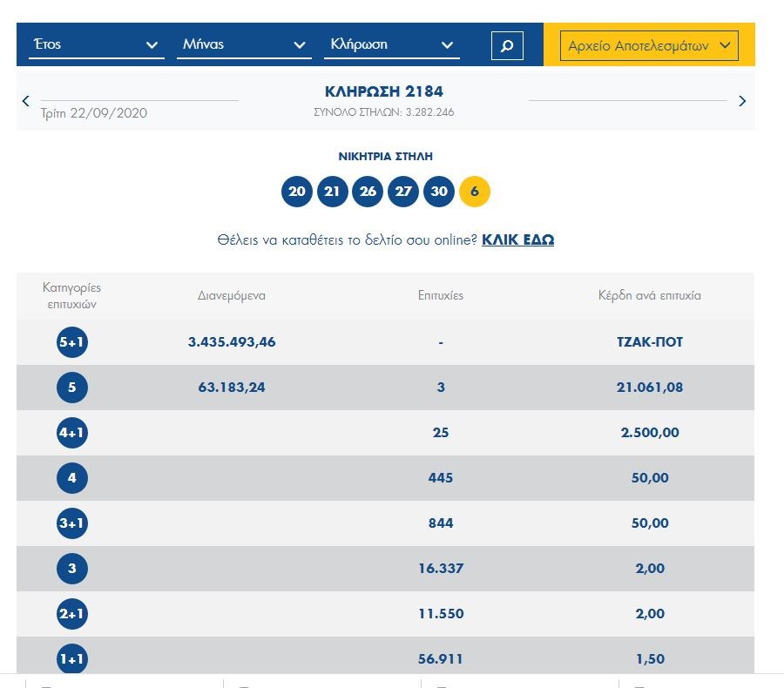784x688 pixels.
Task: Go to next draw with right arrow
Action: (742, 101)
